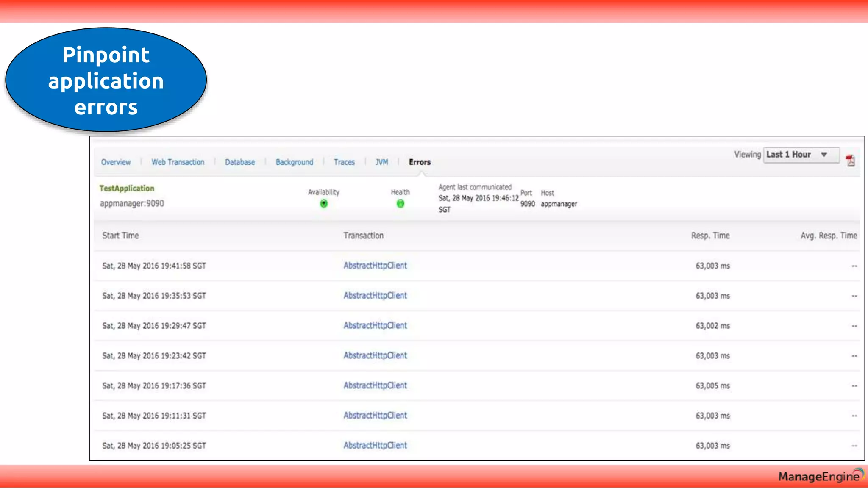Open AbstractHttpClient transaction from 19:11:31
Image resolution: width=868 pixels, height=488 pixels.
375,416
